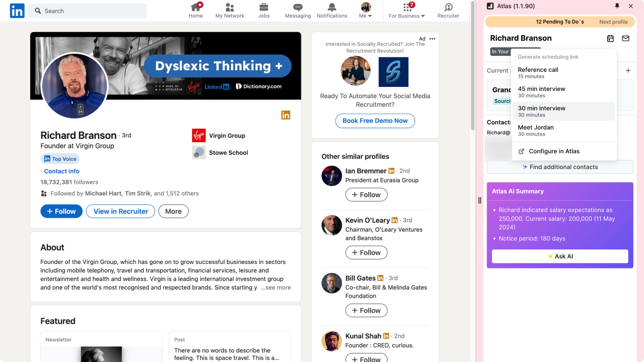Click Find additional contacts button
The image size is (644, 362).
click(x=560, y=167)
